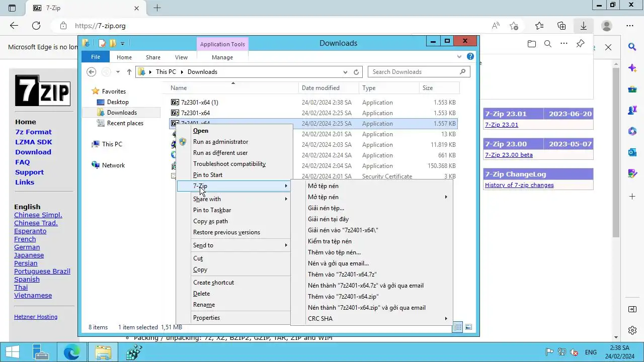This screenshot has width=644, height=362.
Task: Open Edge sidebar settings gear
Action: coord(632,330)
